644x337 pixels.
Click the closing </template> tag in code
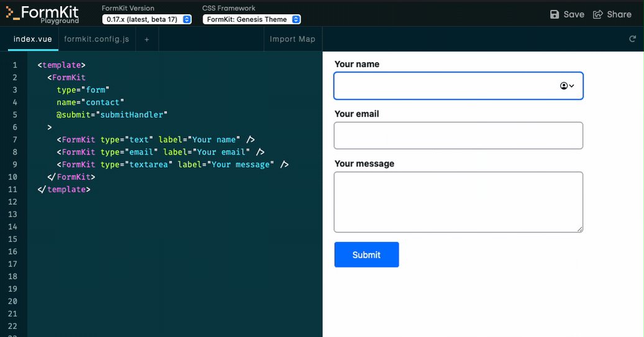click(x=64, y=190)
